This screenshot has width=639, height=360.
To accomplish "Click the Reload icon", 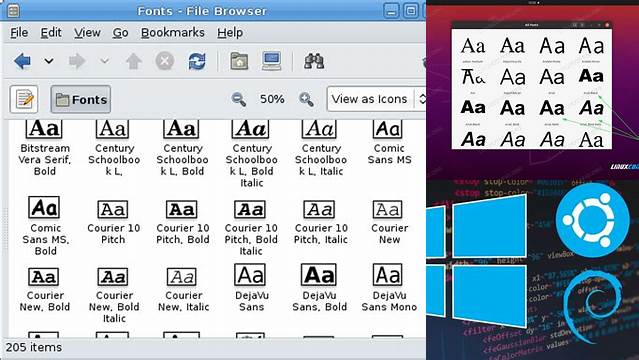I will tap(197, 61).
